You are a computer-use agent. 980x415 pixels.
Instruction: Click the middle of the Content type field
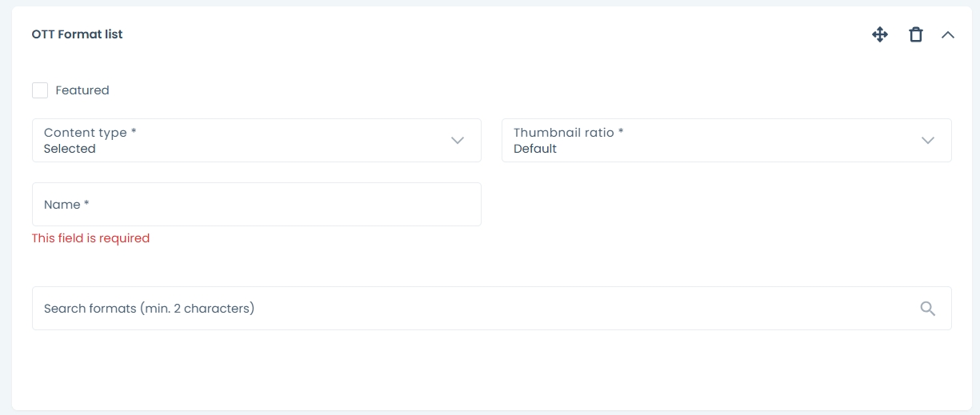pyautogui.click(x=256, y=141)
